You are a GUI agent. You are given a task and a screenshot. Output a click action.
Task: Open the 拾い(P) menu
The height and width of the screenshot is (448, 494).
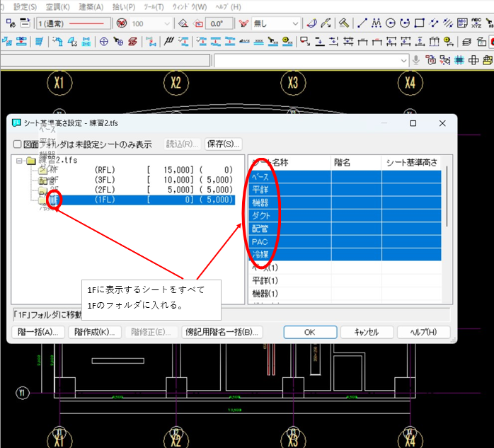pyautogui.click(x=124, y=7)
